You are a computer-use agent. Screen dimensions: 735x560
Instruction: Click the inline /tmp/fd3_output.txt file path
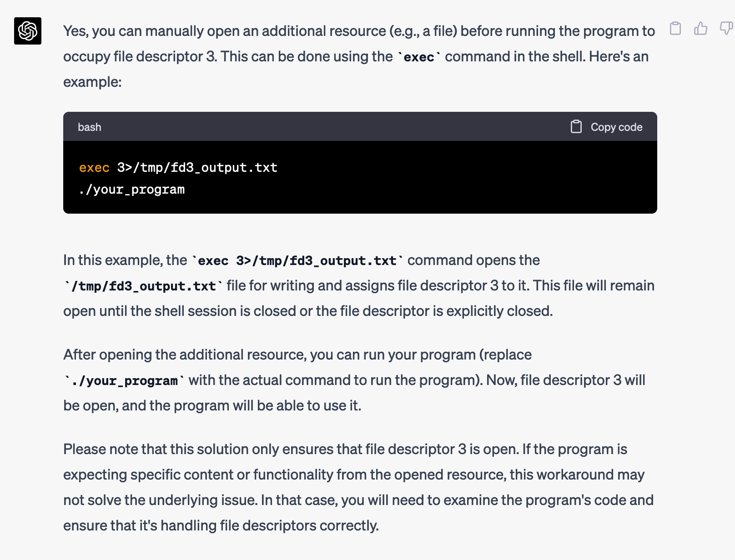(x=144, y=286)
